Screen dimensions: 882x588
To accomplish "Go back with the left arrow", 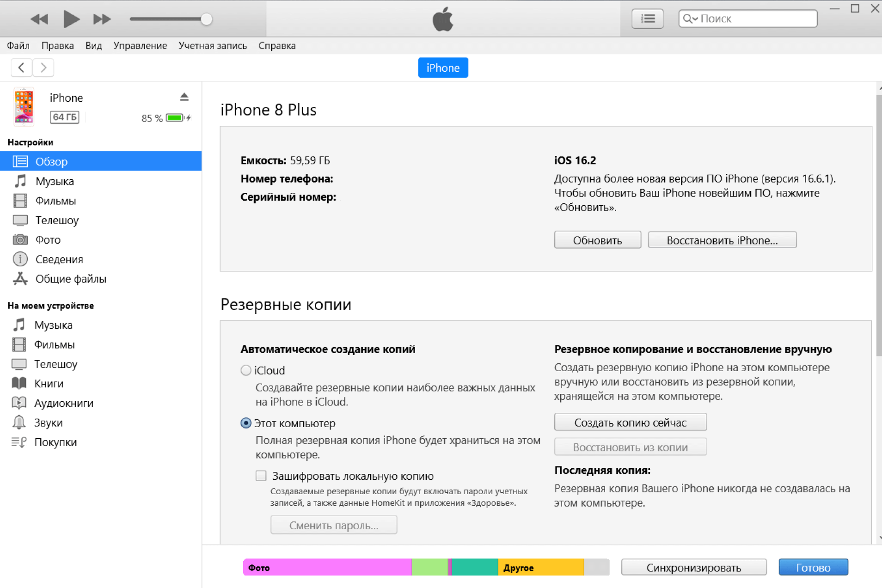I will (21, 67).
